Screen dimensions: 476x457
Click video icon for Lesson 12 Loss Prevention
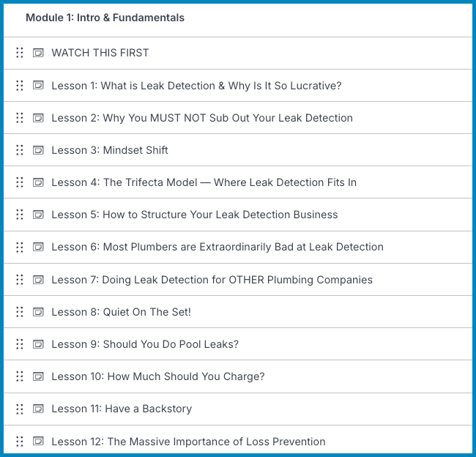pyautogui.click(x=38, y=442)
